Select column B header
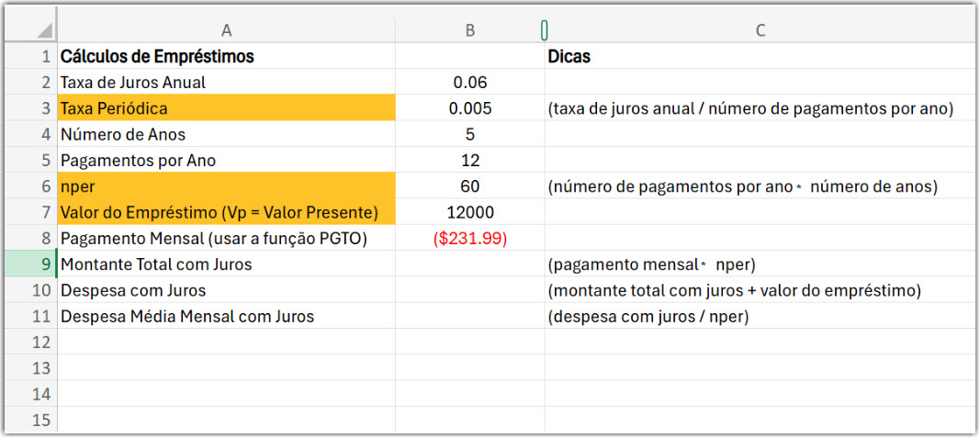 (x=470, y=30)
